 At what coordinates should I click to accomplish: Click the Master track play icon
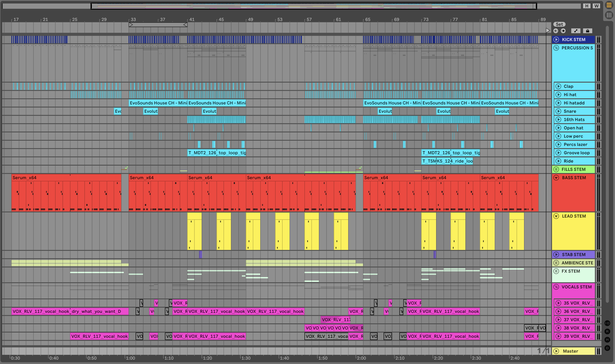click(556, 351)
